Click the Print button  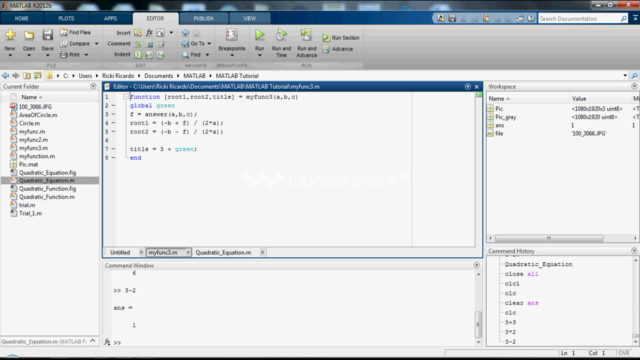click(70, 54)
